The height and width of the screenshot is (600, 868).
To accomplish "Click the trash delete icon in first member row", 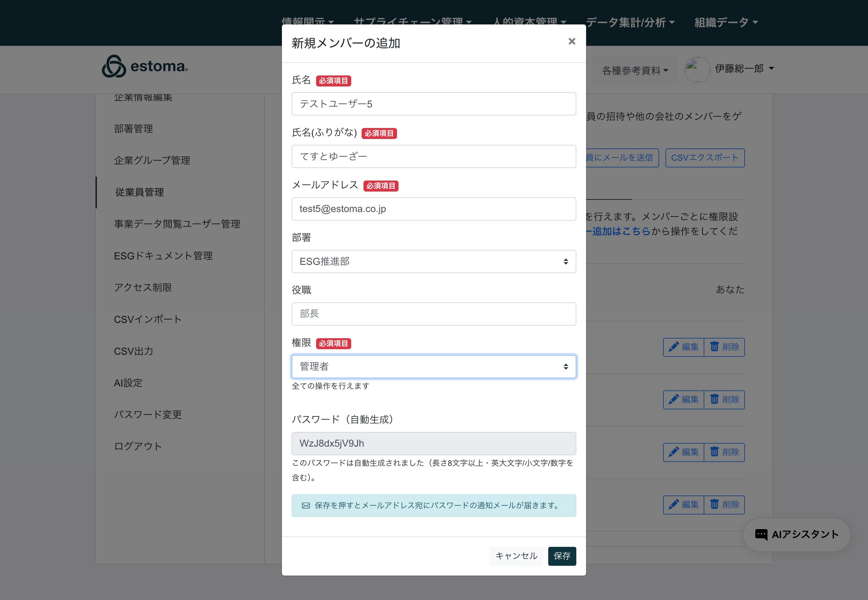I will point(714,347).
